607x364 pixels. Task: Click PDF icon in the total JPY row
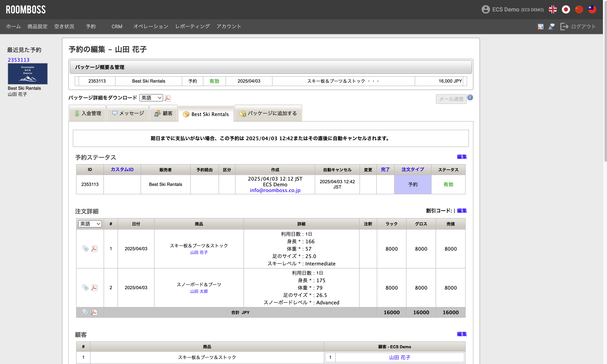pyautogui.click(x=94, y=312)
